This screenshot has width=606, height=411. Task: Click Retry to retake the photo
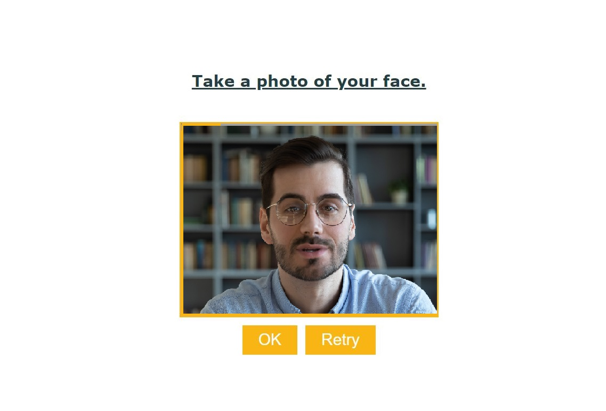click(340, 340)
